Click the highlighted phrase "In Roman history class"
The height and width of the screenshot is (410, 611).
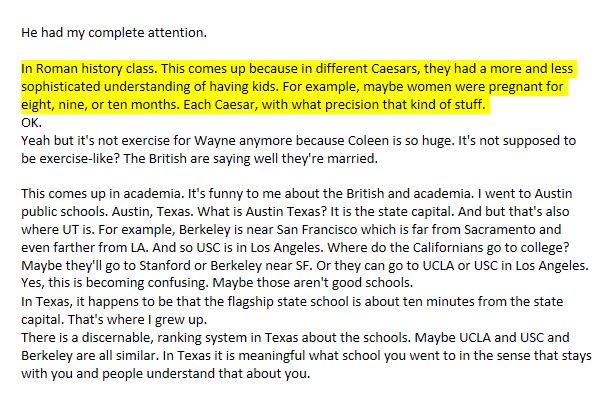88,69
